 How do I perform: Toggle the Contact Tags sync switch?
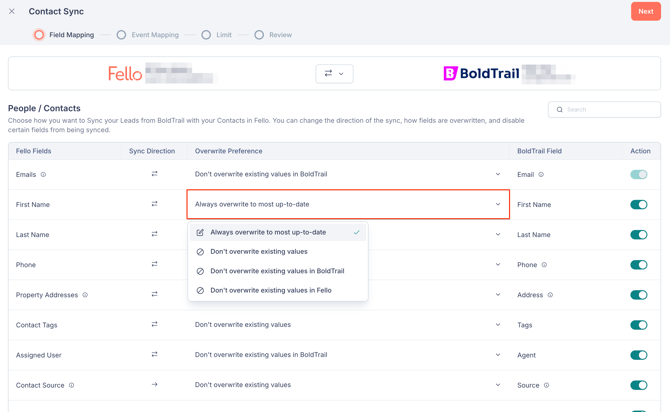click(639, 325)
